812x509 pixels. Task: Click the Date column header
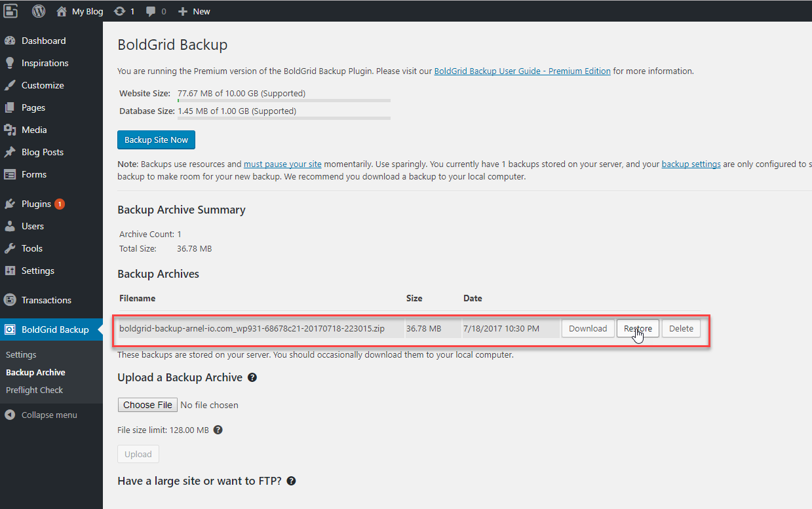[x=473, y=298]
